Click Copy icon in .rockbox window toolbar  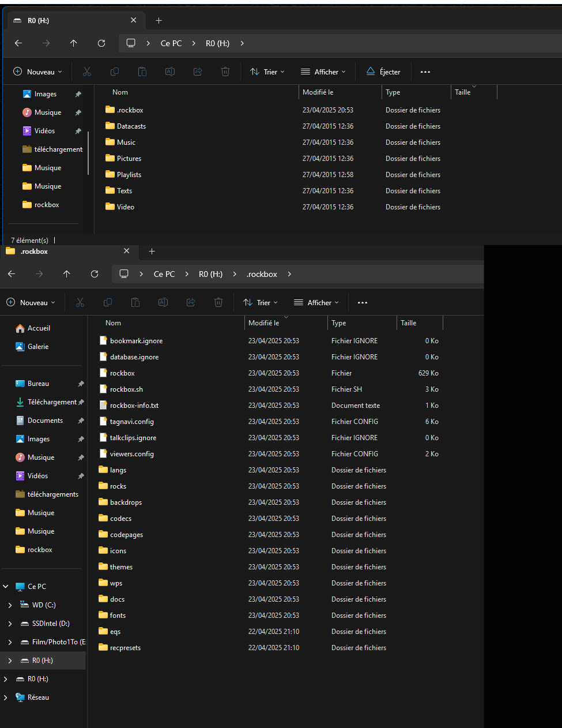tap(108, 302)
